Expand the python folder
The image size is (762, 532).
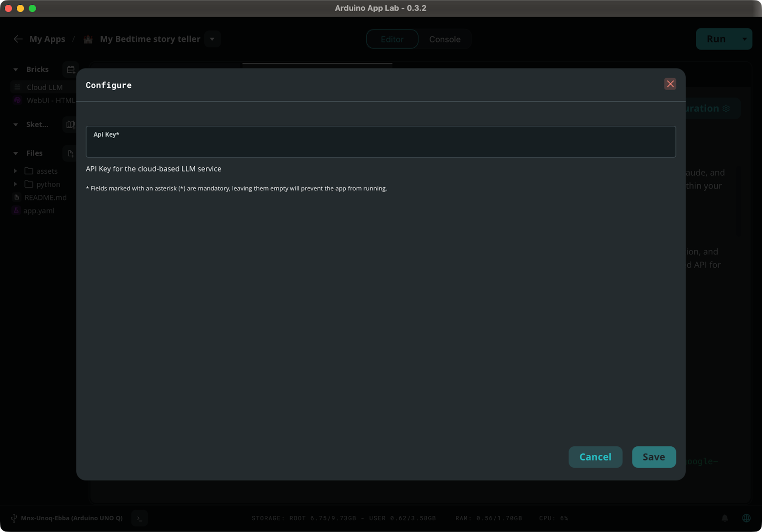coord(14,184)
